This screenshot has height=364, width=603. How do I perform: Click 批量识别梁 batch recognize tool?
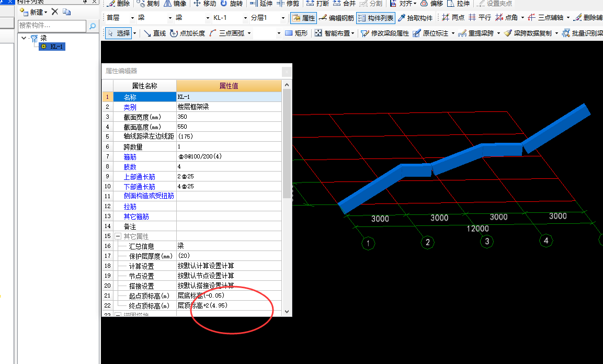coord(582,33)
